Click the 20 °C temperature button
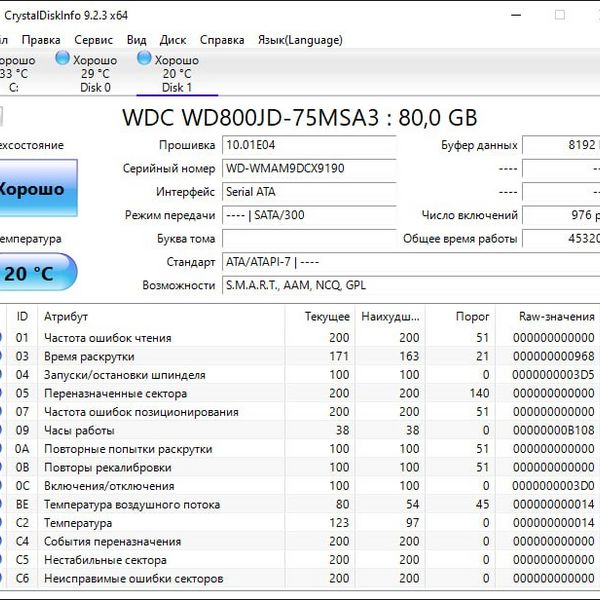This screenshot has height=600, width=600. [38, 272]
